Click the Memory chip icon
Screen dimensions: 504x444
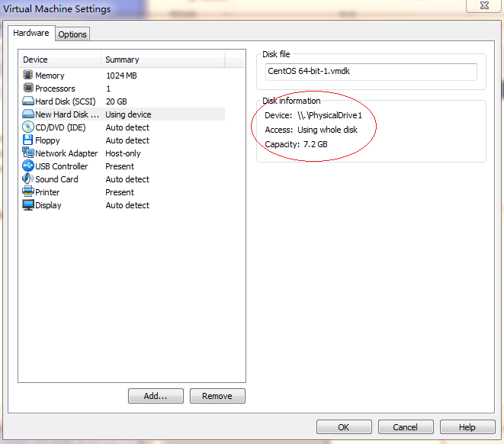point(28,75)
